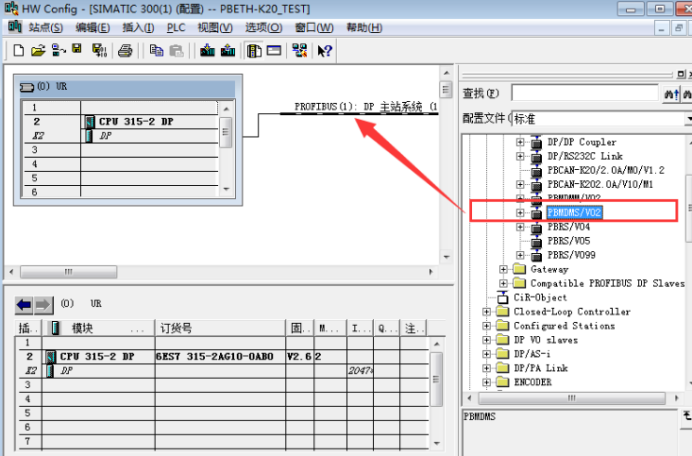Print the configuration with the printer icon

click(125, 51)
